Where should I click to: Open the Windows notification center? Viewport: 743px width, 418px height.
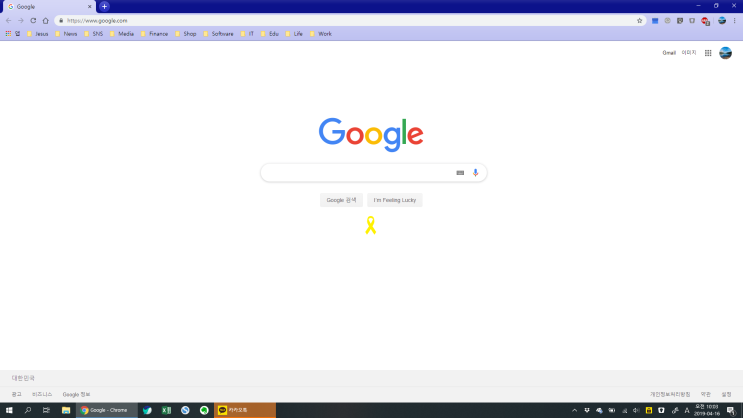coord(731,410)
